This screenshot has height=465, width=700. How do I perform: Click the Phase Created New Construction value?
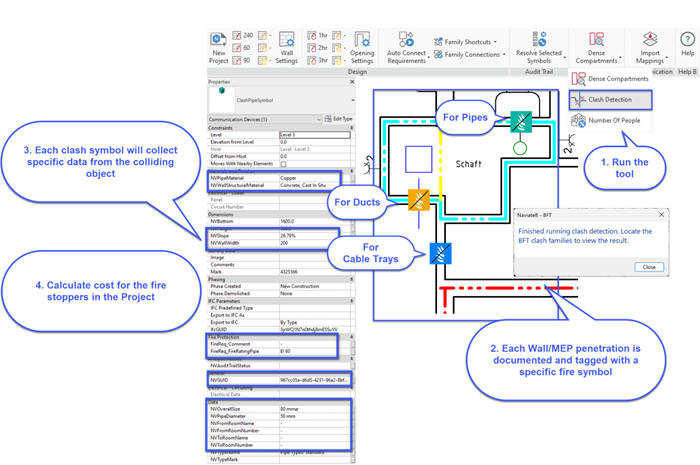[x=315, y=286]
